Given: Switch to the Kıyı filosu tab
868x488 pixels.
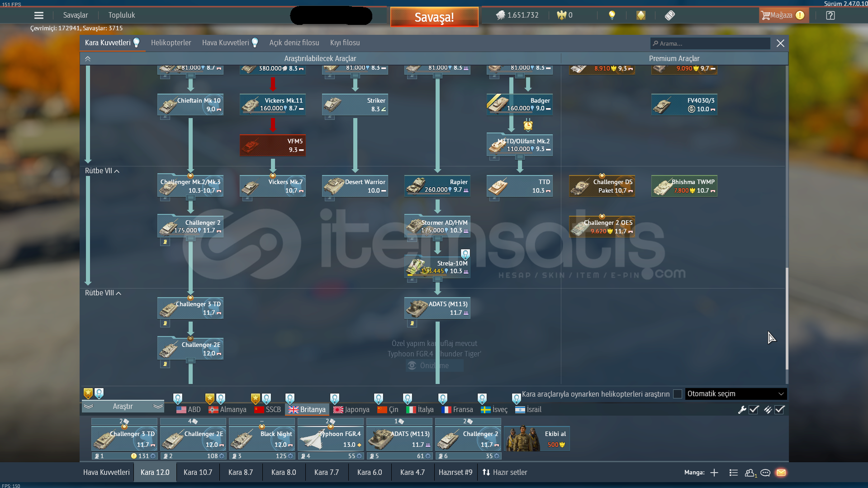Looking at the screenshot, I should pyautogui.click(x=345, y=43).
